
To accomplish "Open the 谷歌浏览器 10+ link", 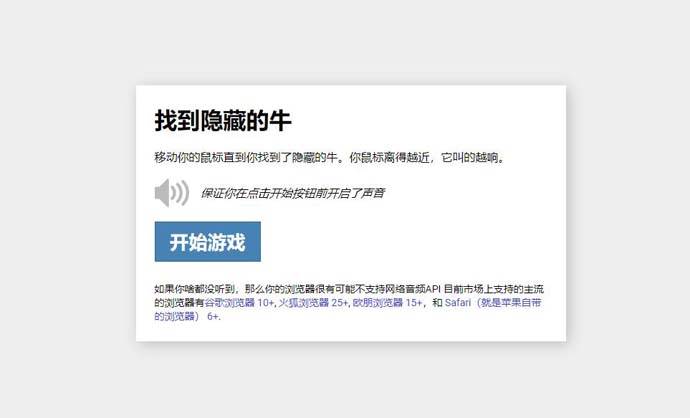I will (x=240, y=303).
